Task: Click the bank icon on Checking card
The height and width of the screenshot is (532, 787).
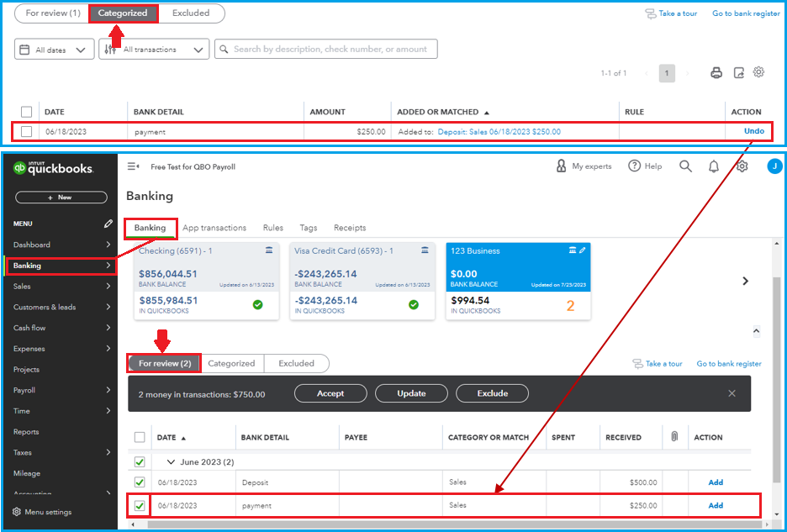Action: click(x=269, y=250)
